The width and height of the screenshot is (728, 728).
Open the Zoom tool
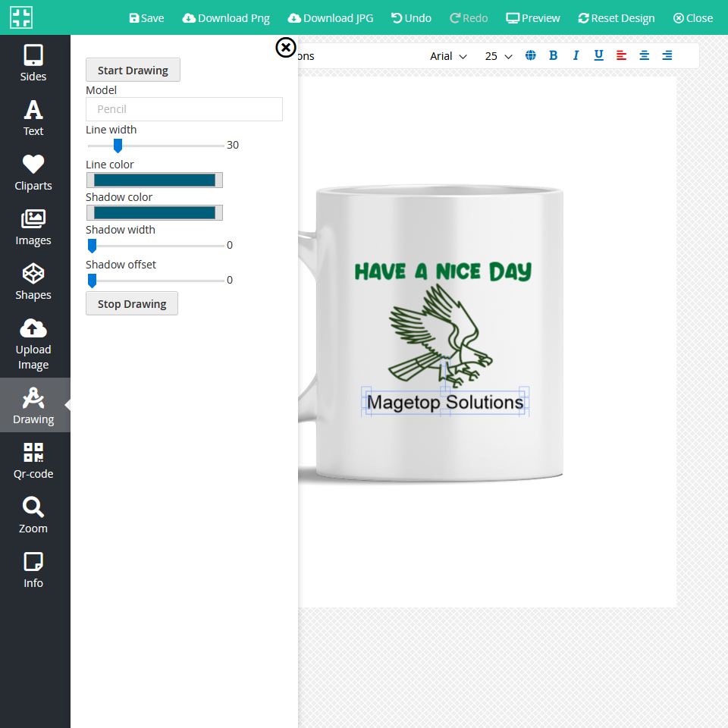tap(33, 515)
